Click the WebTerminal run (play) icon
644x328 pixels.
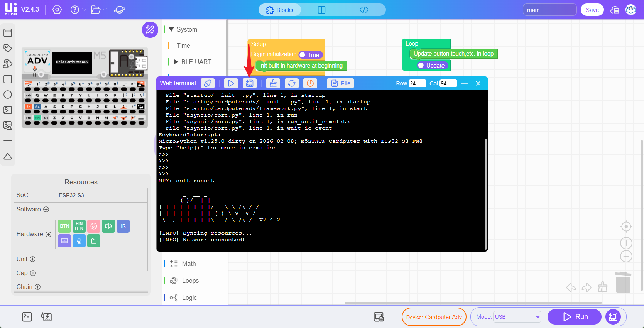[x=231, y=83]
